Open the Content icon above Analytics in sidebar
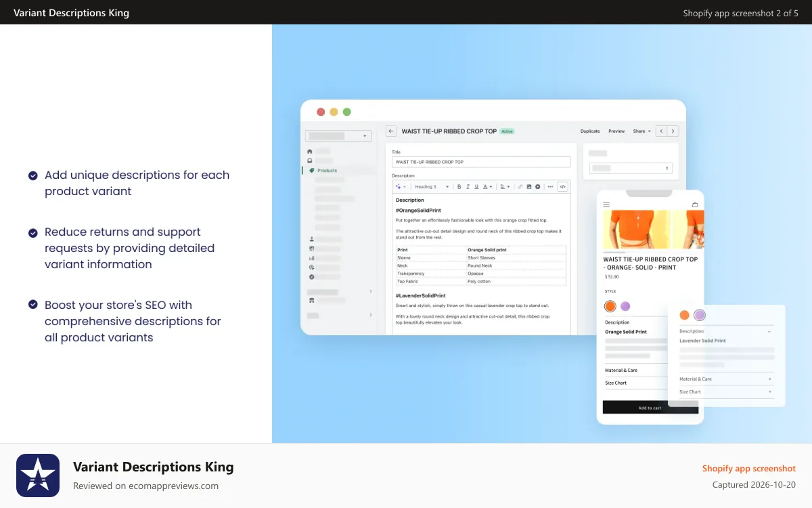 tap(311, 249)
